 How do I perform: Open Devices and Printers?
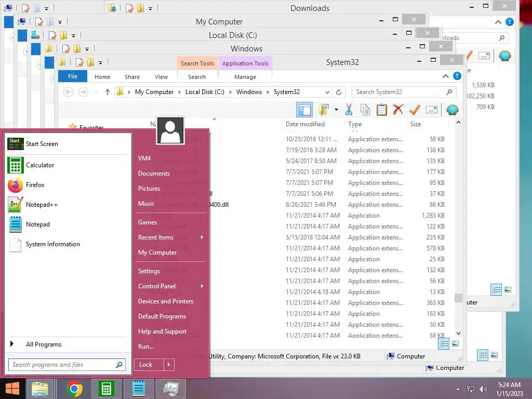pos(166,301)
